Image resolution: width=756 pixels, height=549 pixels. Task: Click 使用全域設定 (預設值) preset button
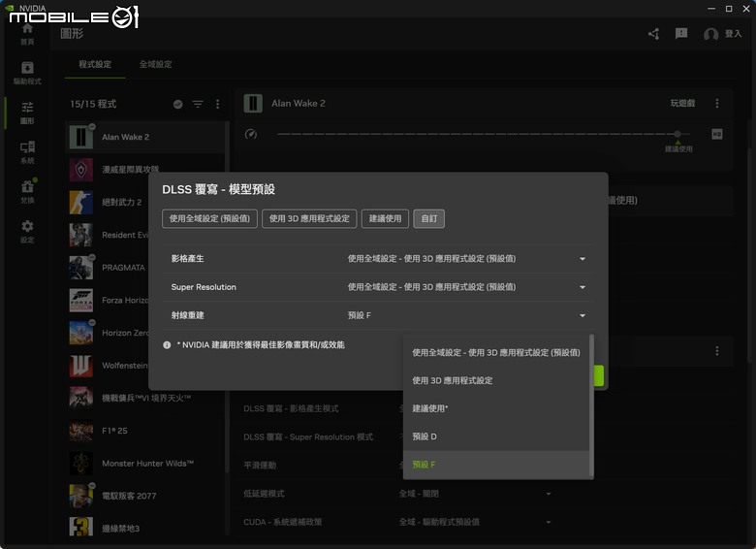209,218
